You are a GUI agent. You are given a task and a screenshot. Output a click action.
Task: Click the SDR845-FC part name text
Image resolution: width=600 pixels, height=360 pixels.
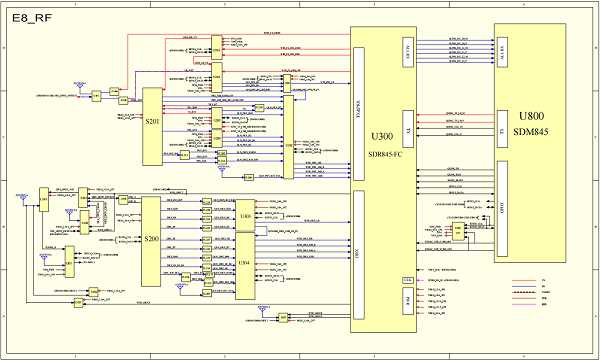384,154
